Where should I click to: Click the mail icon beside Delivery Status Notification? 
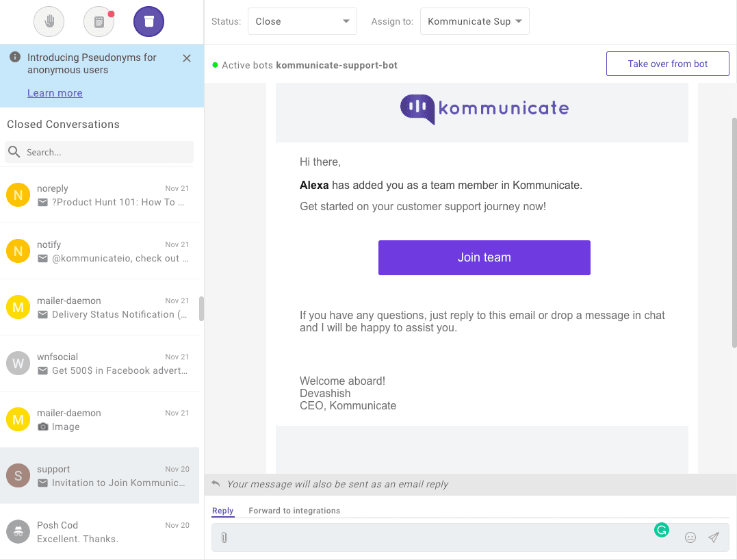point(43,314)
